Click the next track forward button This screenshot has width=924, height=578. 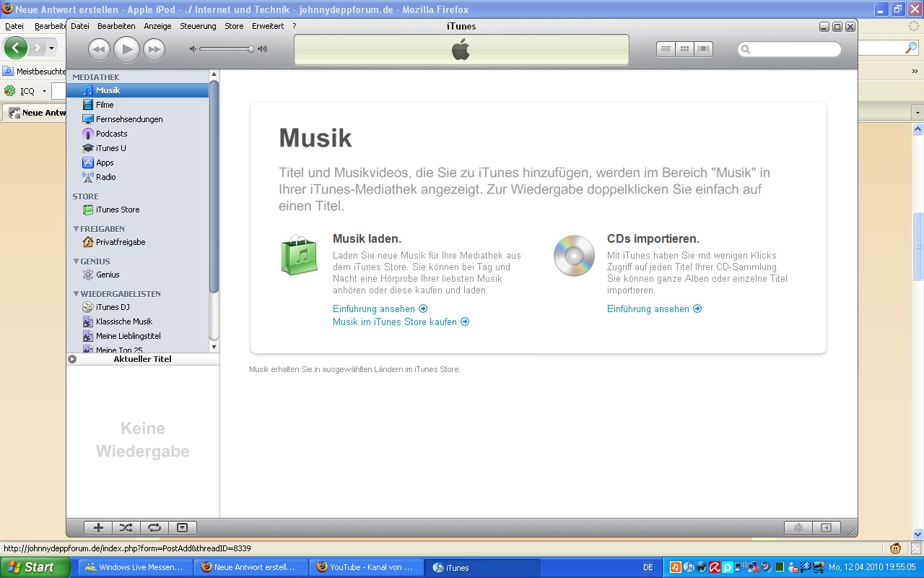(154, 49)
